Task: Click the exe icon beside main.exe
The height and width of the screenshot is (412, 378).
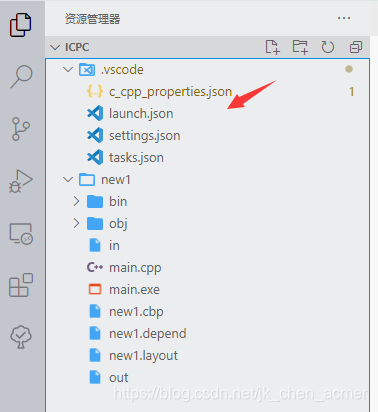Action: click(x=95, y=289)
